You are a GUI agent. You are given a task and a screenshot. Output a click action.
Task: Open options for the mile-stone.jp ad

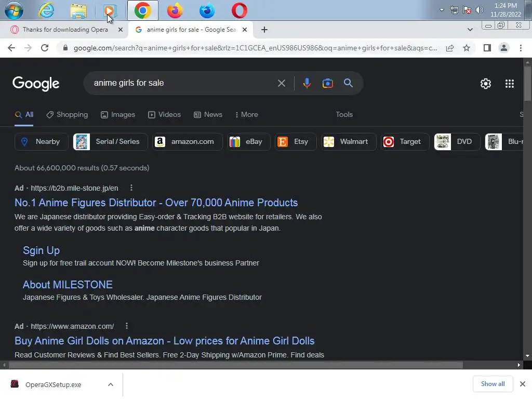(131, 188)
